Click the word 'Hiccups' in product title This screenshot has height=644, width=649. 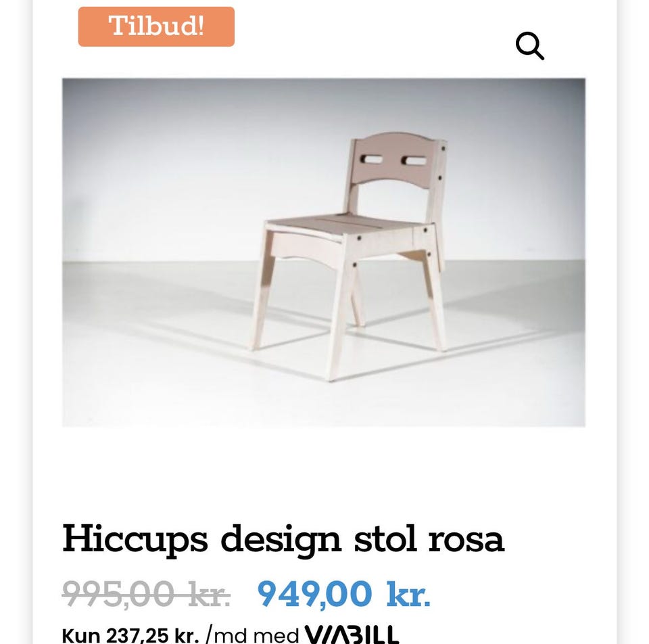click(x=135, y=540)
